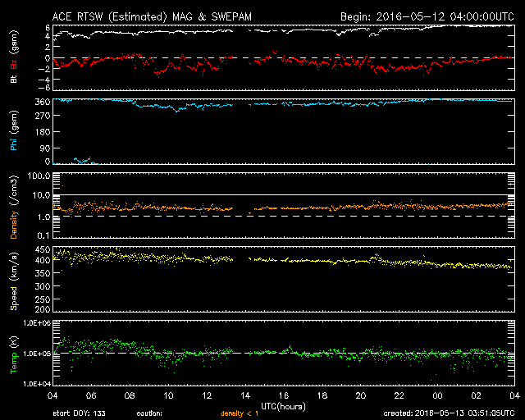
Task: Click the yellow Speed (km/s) axis label
Action: point(13,279)
